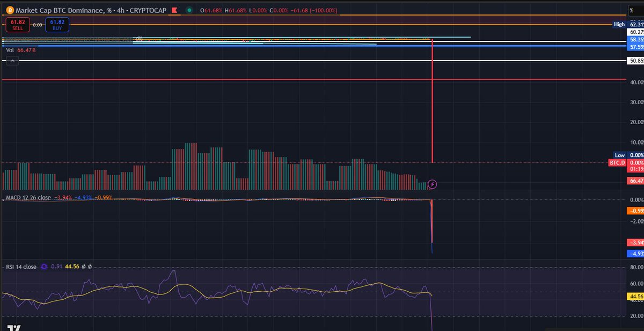Click the 57.59 blue price label
The image size is (644, 331).
[x=635, y=47]
